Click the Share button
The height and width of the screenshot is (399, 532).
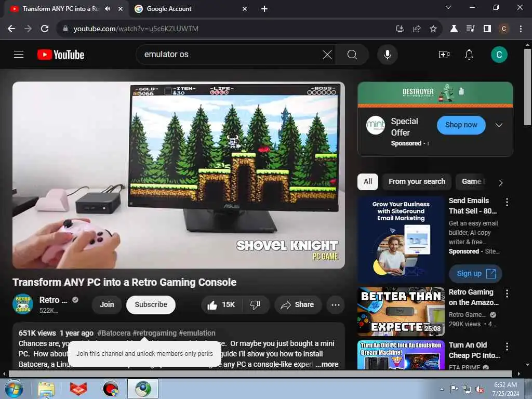click(x=298, y=304)
